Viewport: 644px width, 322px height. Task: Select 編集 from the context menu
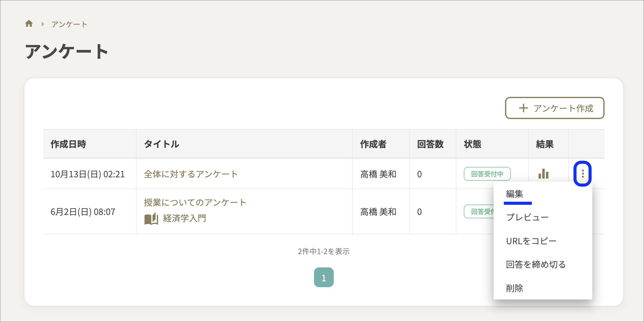tap(514, 194)
